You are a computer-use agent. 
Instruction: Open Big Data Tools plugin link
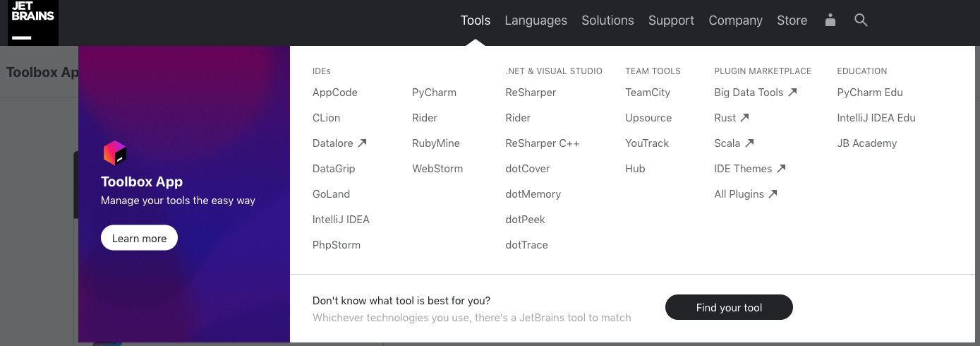click(x=756, y=93)
